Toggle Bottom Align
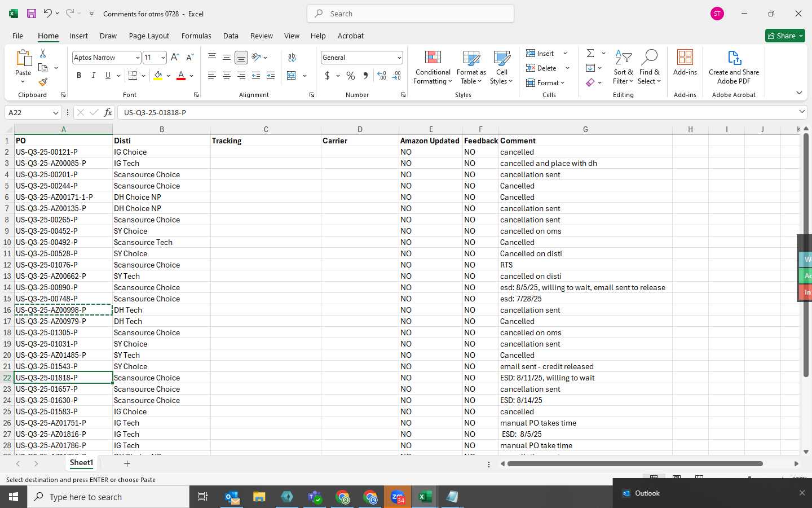The width and height of the screenshot is (812, 508). (241, 58)
